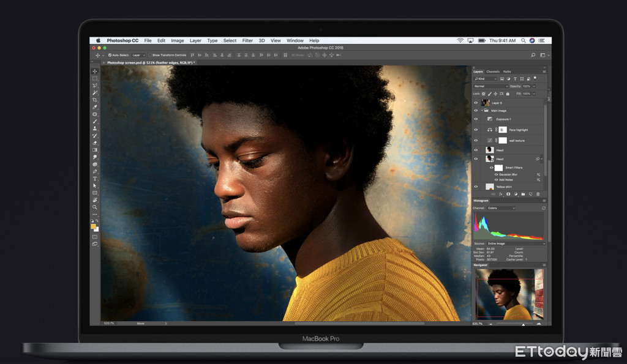Viewport: 627px width, 364px height.
Task: Refresh the histogram with the refresh icon
Action: click(544, 208)
